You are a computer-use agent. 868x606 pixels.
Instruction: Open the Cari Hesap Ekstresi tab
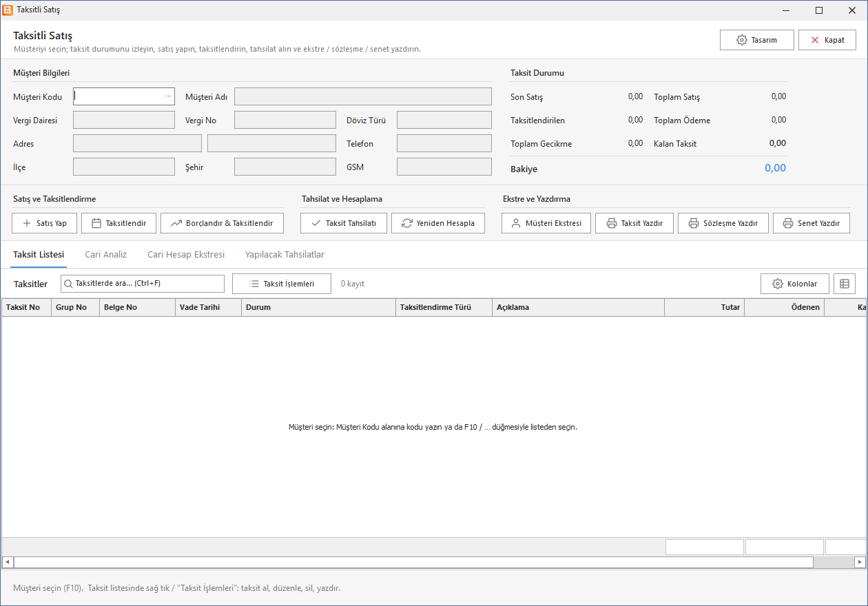186,255
